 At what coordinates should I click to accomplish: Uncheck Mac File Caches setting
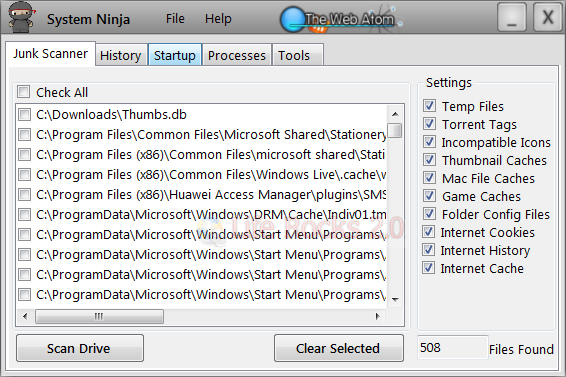click(429, 178)
